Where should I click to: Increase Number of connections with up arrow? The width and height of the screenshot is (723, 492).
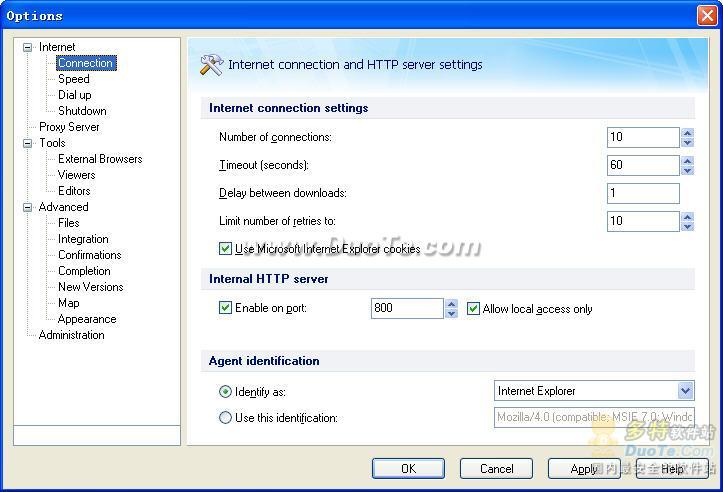687,133
